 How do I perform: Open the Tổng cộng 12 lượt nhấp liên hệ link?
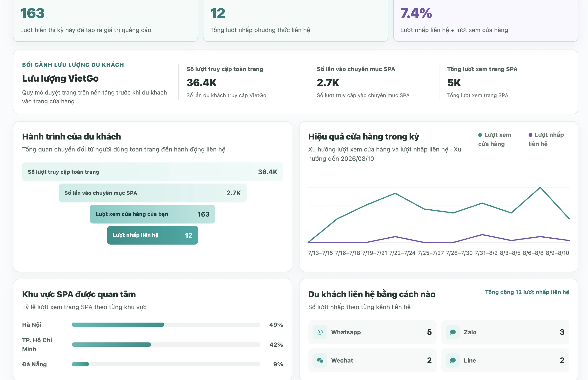pos(527,292)
